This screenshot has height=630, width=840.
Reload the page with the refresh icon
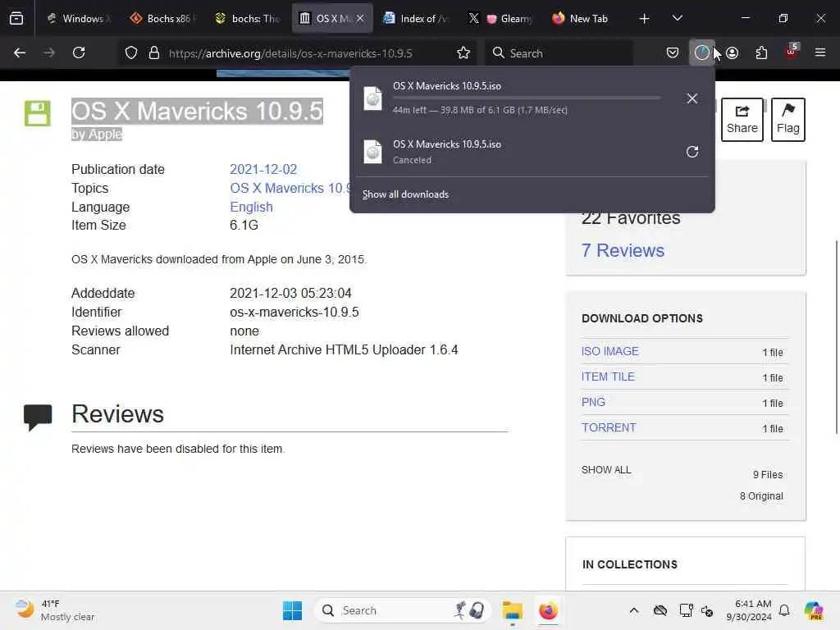pyautogui.click(x=79, y=52)
